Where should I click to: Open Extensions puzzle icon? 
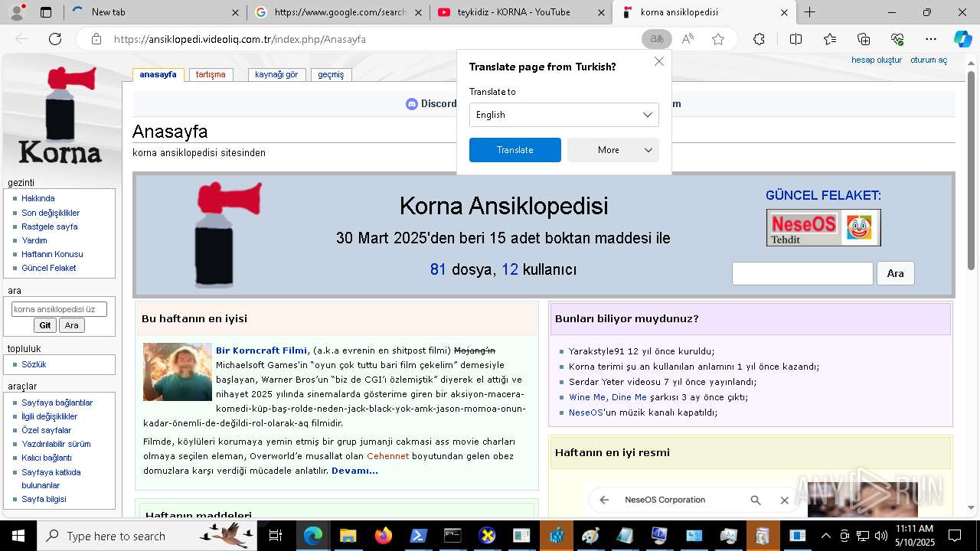759,39
